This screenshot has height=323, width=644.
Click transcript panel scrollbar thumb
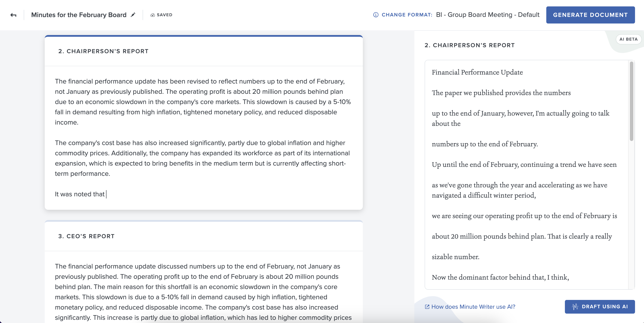[x=631, y=101]
